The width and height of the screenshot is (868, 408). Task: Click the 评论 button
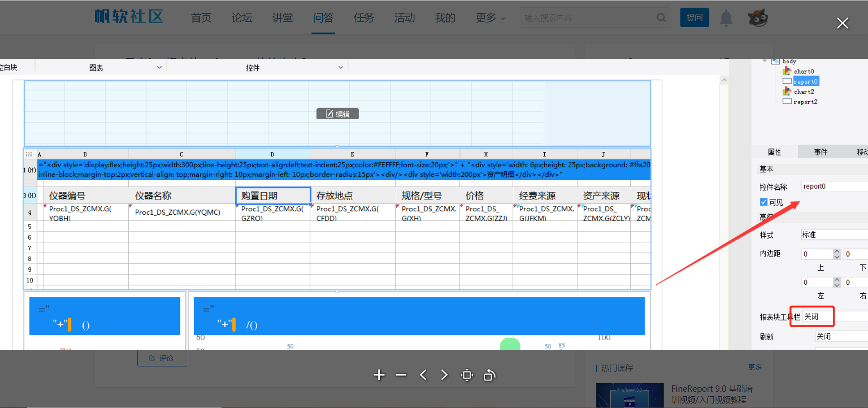[162, 358]
